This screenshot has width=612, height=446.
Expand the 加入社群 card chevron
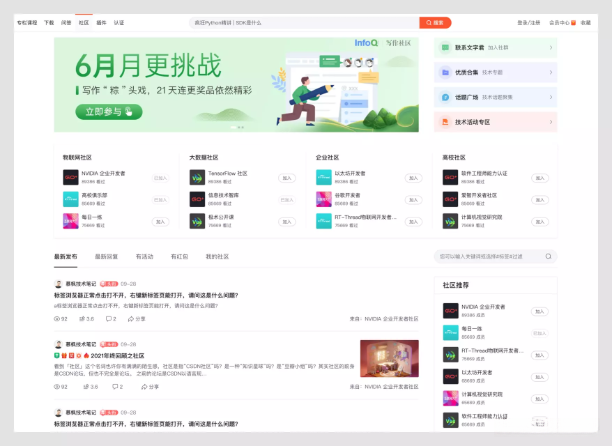[551, 48]
